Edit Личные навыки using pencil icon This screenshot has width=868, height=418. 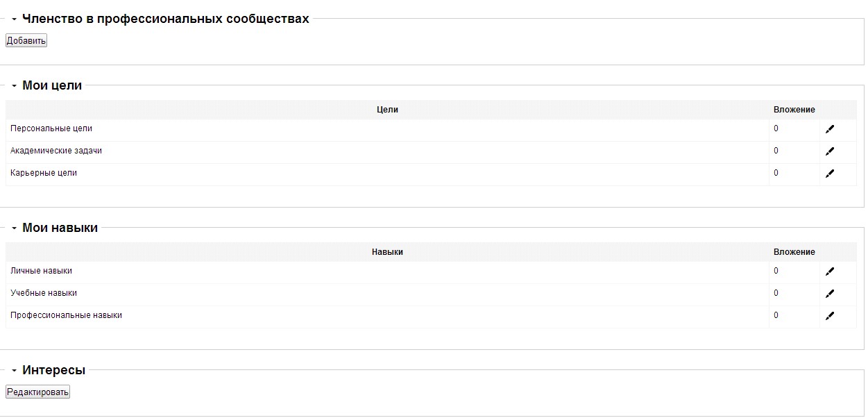coord(830,271)
